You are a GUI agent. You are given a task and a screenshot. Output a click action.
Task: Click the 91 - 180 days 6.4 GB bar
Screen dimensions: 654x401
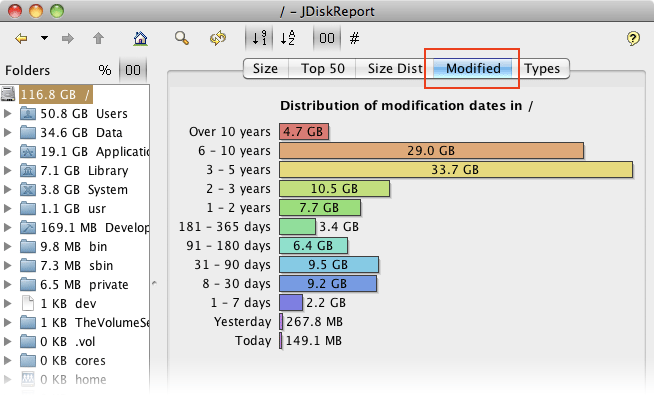pos(313,245)
